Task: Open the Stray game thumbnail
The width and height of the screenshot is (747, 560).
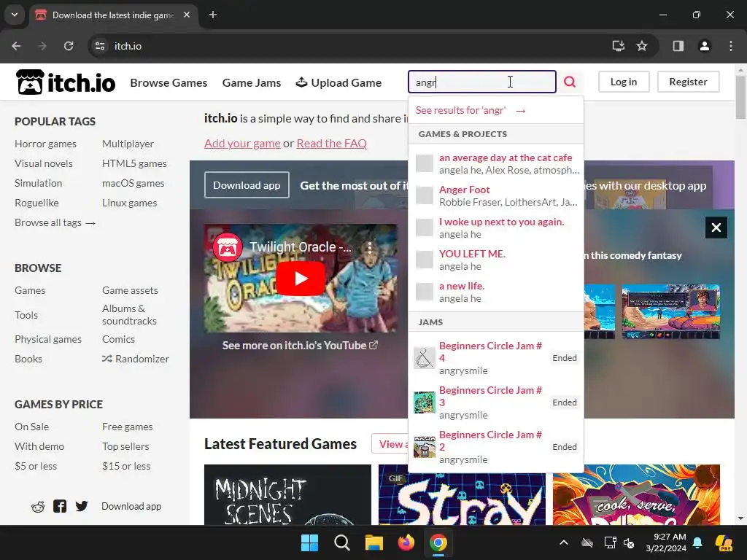Action: click(x=462, y=495)
